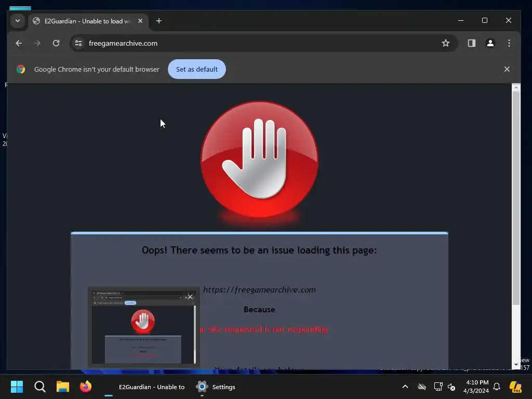Launch Firefox from taskbar
Image resolution: width=532 pixels, height=399 pixels.
[86, 387]
